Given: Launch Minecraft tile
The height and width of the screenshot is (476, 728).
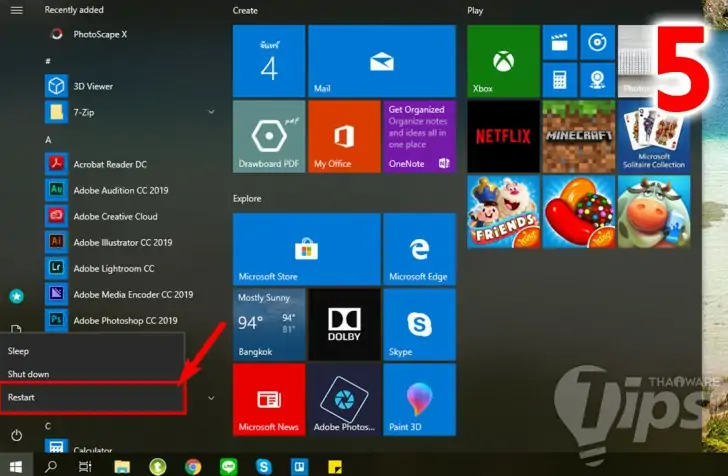Looking at the screenshot, I should [578, 137].
